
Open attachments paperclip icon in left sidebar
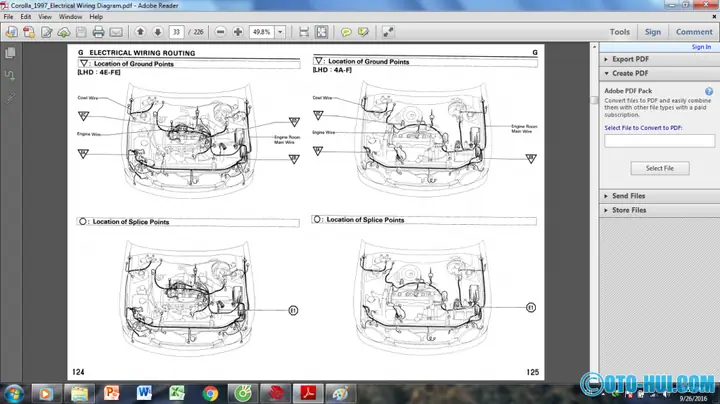[10, 98]
